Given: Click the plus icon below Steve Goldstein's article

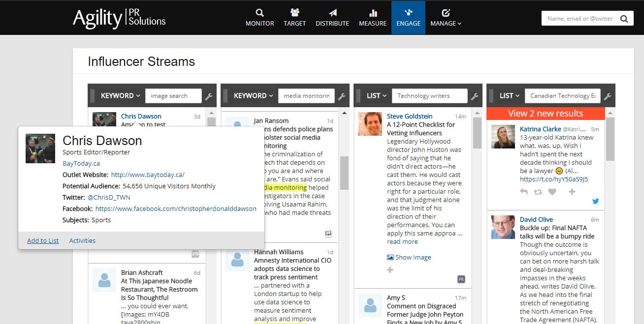Looking at the screenshot, I should [390, 269].
